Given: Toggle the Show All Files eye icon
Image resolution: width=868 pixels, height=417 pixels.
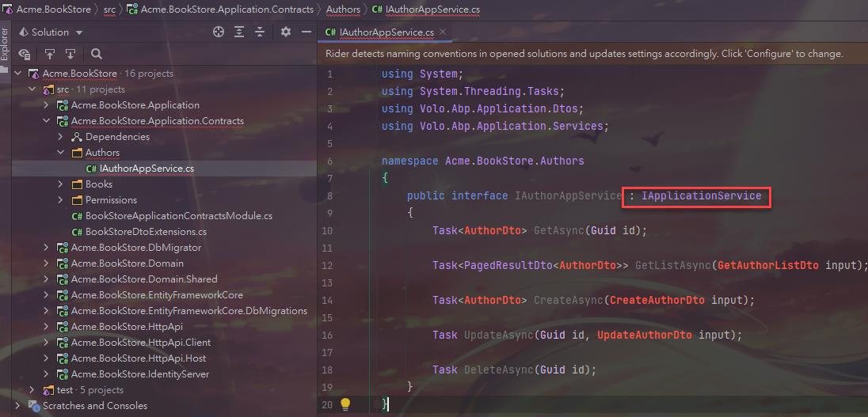Looking at the screenshot, I should click(25, 54).
